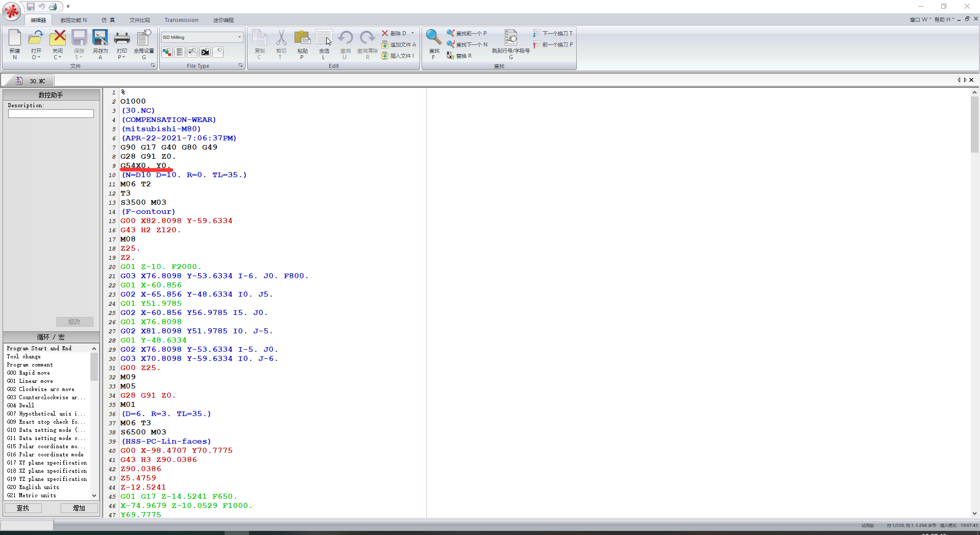Open 文件 group dialog launcher
Viewport: 980px width, 535px height.
coord(153,65)
